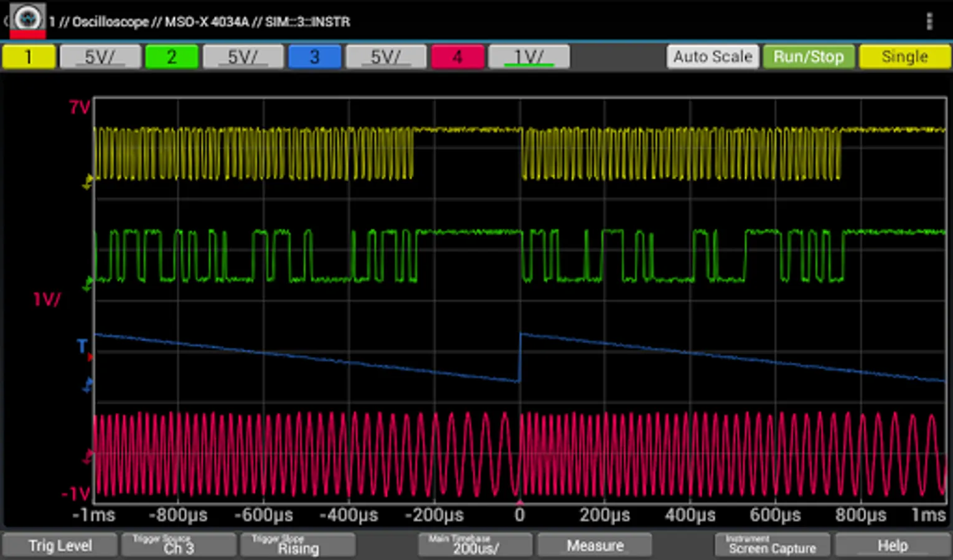Open the Trig Level setting
Viewport: 953px width, 560px height.
(60, 546)
